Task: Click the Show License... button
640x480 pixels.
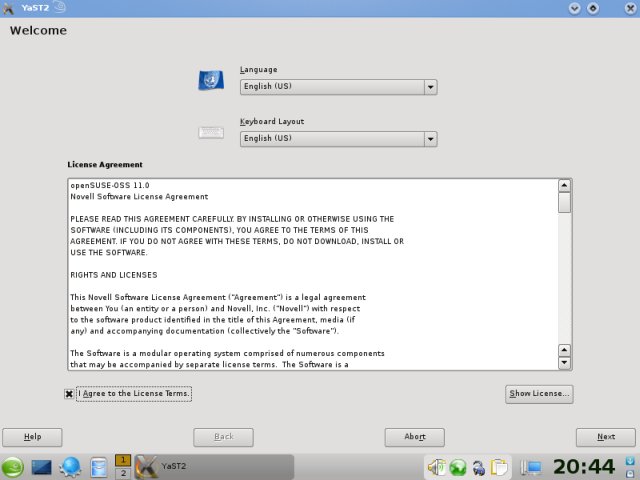Action: 539,394
